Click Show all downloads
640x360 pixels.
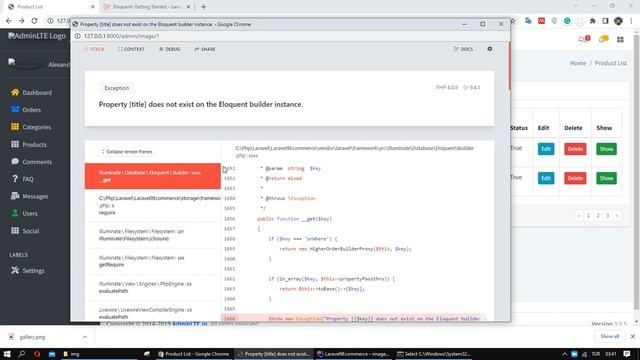(x=609, y=336)
